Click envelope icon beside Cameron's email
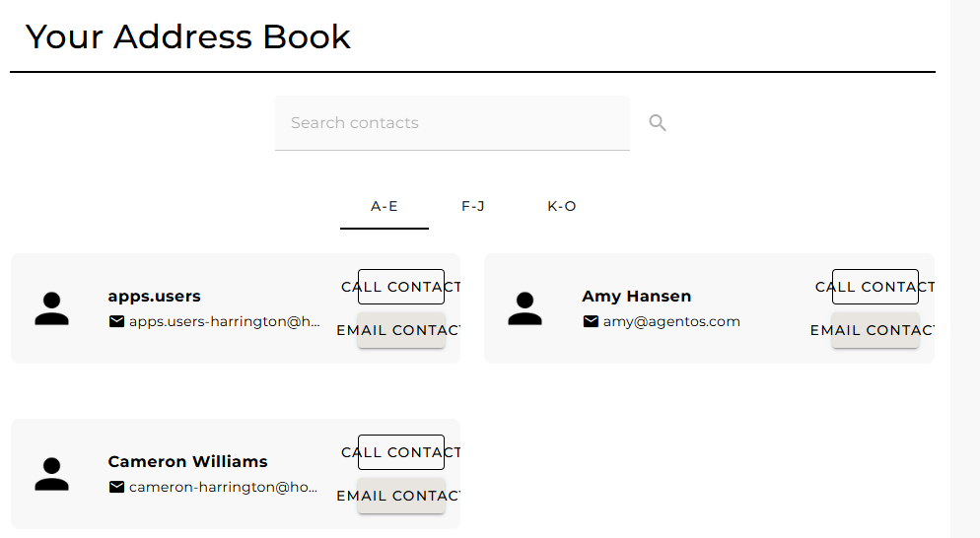980x538 pixels. pos(117,487)
